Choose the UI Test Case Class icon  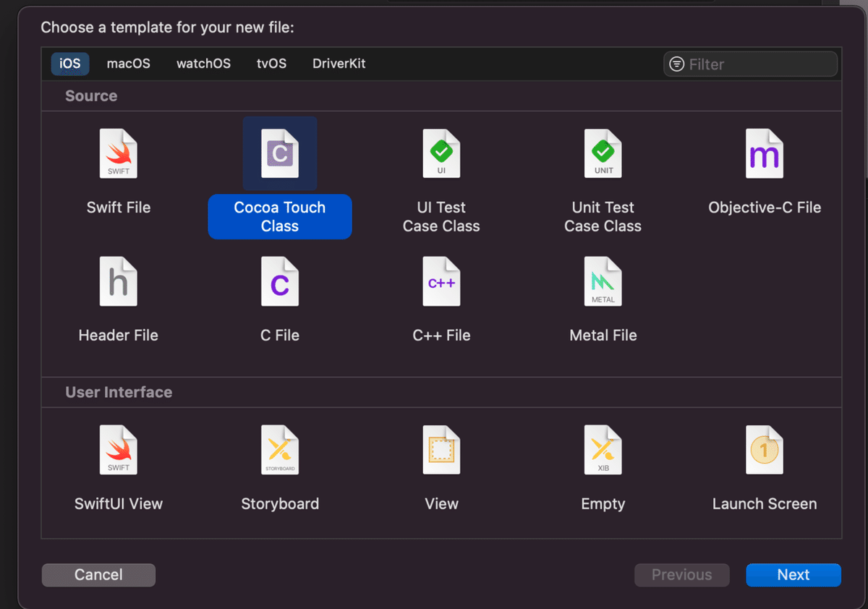(441, 153)
